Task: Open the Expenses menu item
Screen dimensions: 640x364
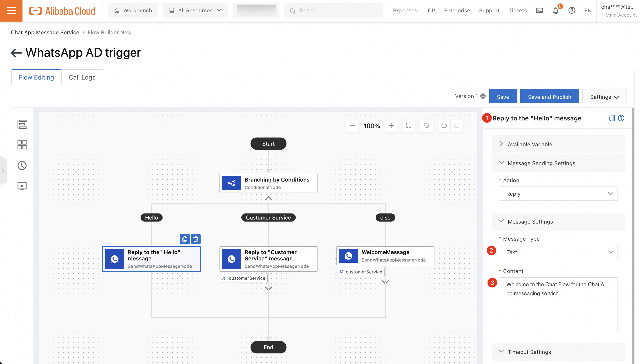Action: 405,11
